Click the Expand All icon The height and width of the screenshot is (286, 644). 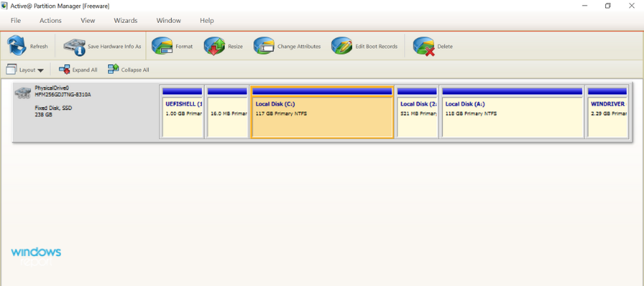tap(64, 69)
